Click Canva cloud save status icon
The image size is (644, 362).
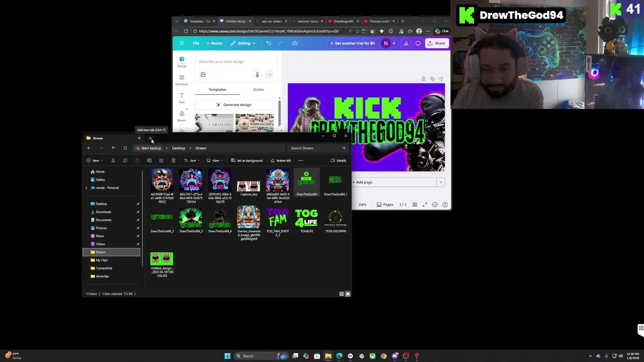click(295, 43)
